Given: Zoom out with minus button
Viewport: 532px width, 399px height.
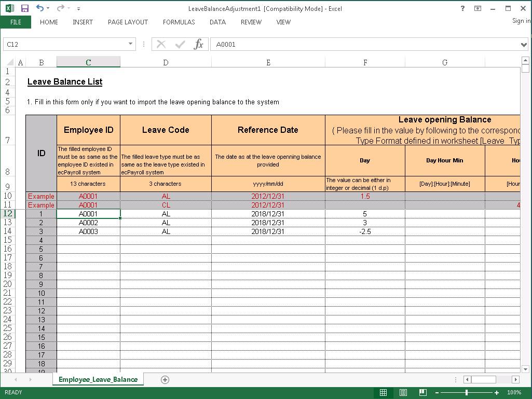Looking at the screenshot, I should [x=437, y=393].
